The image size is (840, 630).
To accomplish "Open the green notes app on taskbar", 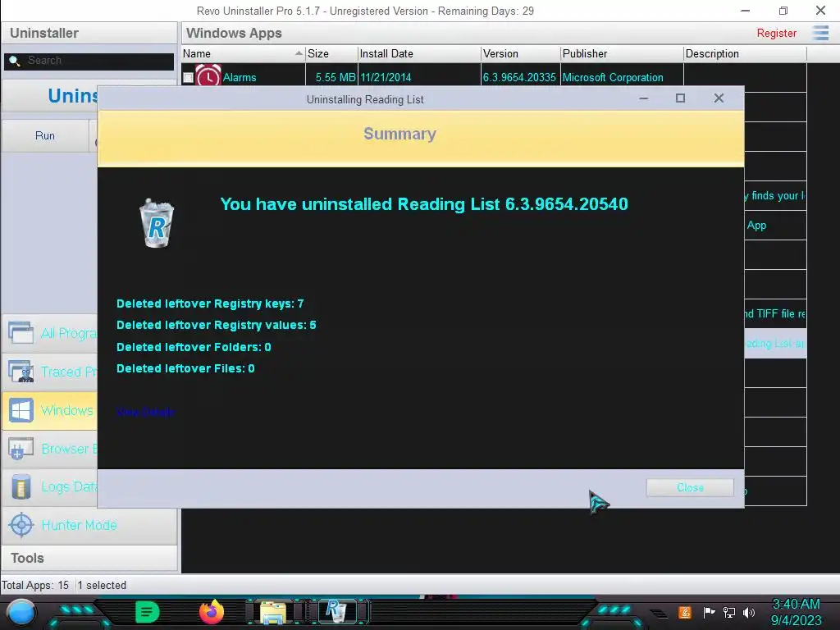I will [x=148, y=612].
